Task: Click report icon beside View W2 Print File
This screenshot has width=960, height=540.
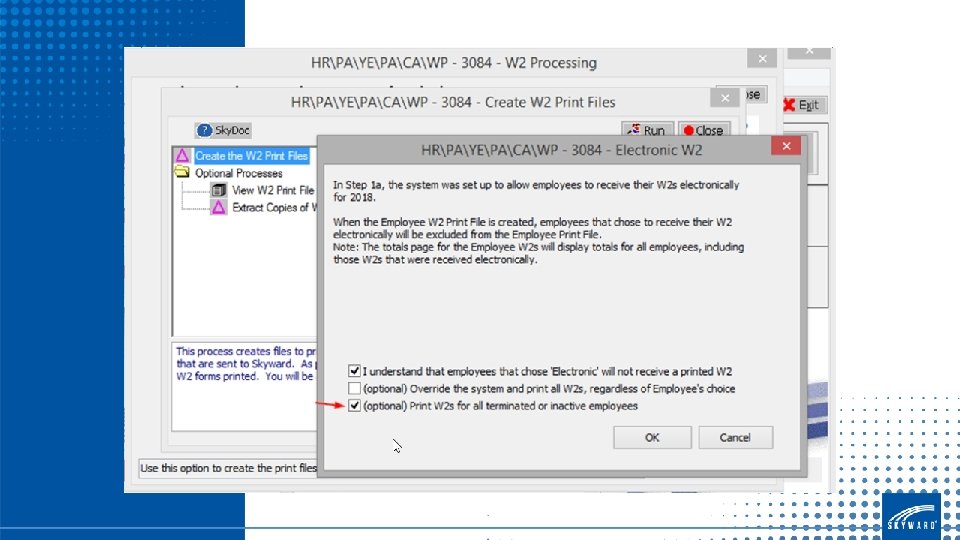Action: [219, 190]
